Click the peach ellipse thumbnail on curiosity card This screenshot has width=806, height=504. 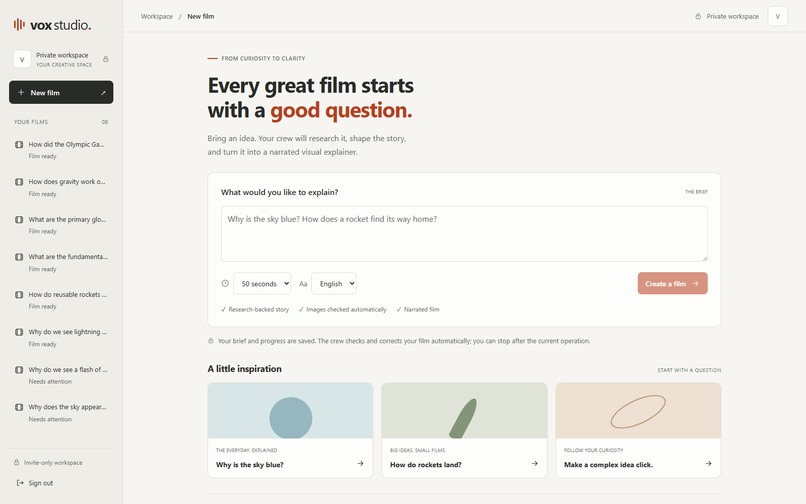click(638, 411)
